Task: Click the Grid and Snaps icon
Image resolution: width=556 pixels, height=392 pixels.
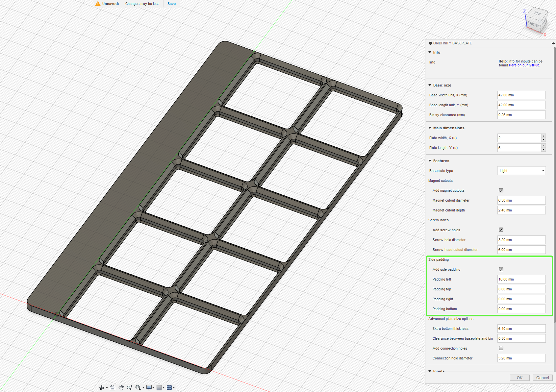Action: click(159, 388)
